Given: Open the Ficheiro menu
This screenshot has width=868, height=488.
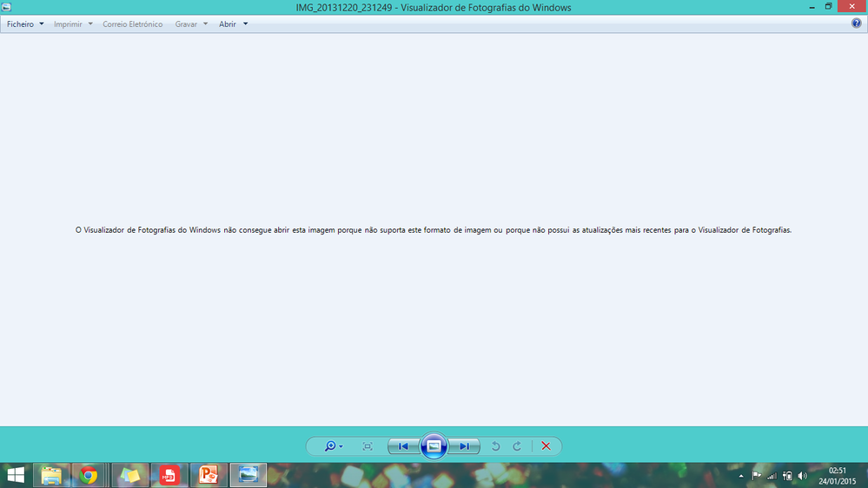Looking at the screenshot, I should tap(24, 24).
